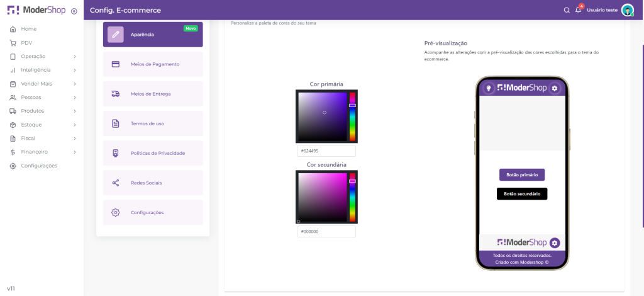
Task: Select the Aparência section tab
Action: 153,35
